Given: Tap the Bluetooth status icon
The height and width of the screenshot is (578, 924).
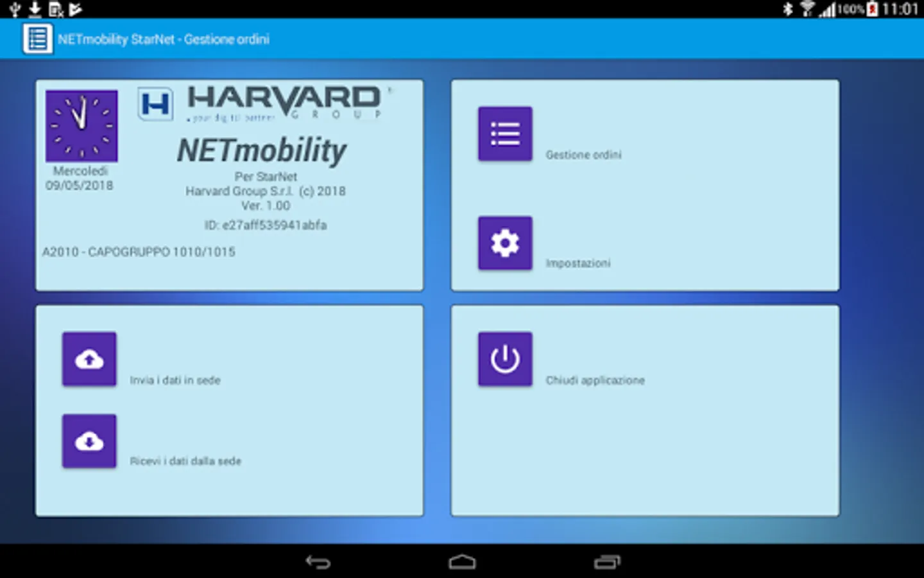Looking at the screenshot, I should click(x=788, y=9).
